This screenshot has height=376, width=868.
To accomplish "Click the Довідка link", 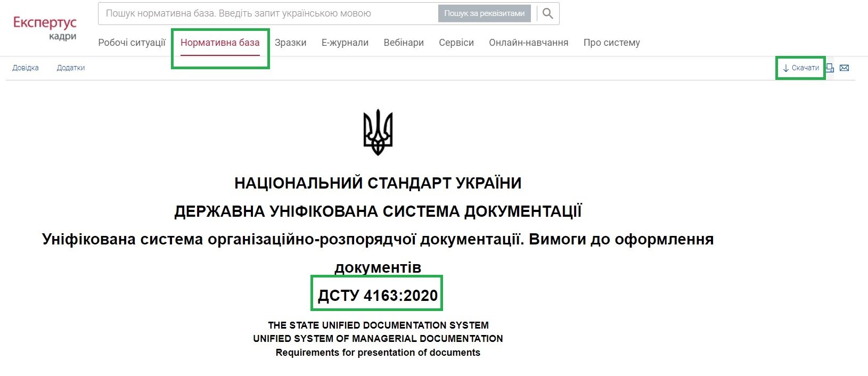I will 26,68.
